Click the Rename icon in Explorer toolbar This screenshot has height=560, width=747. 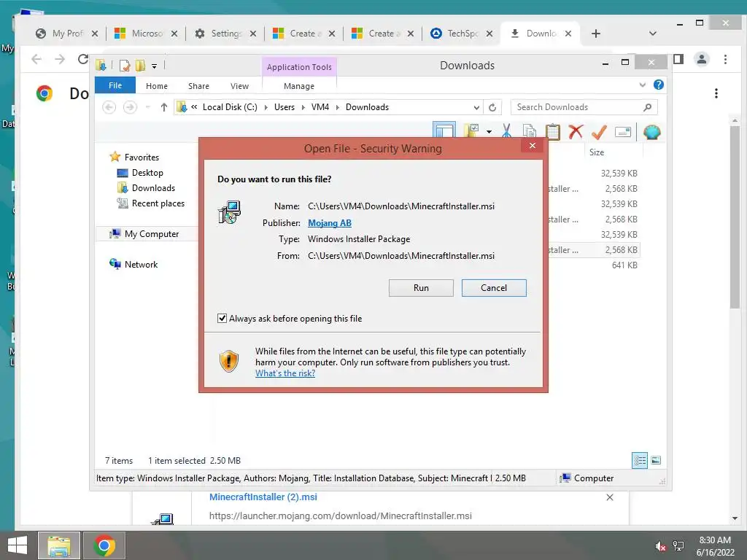point(623,132)
